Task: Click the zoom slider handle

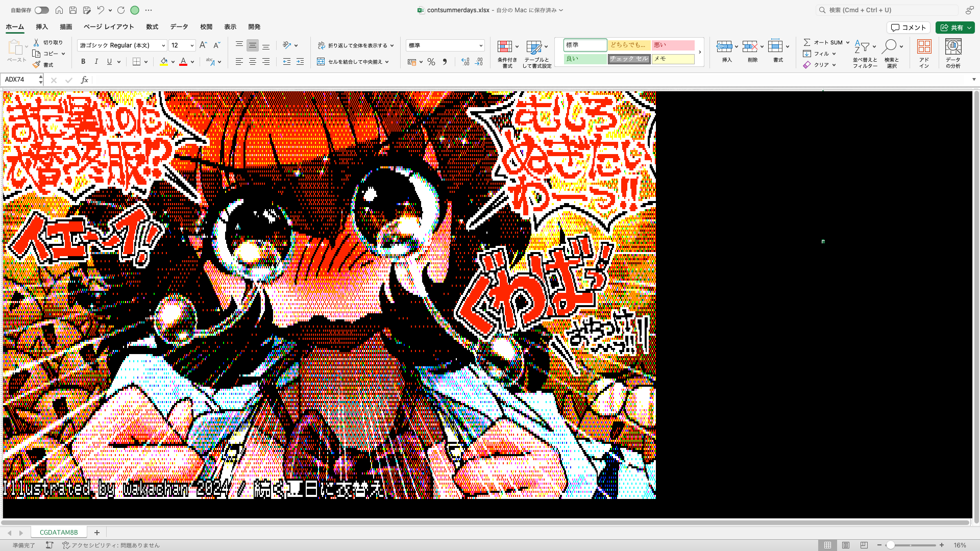Action: (x=890, y=545)
